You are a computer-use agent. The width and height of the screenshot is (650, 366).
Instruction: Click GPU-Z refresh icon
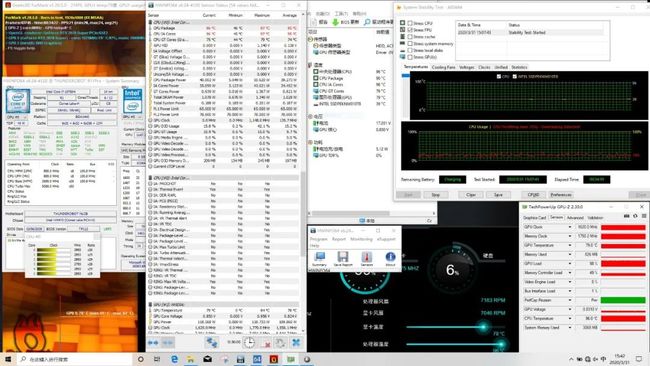pos(635,216)
